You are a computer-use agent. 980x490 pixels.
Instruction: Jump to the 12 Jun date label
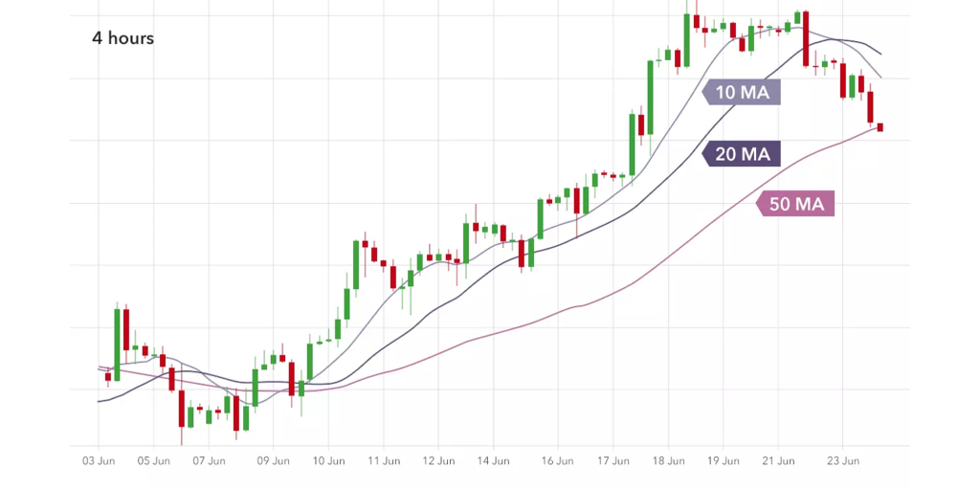point(437,460)
